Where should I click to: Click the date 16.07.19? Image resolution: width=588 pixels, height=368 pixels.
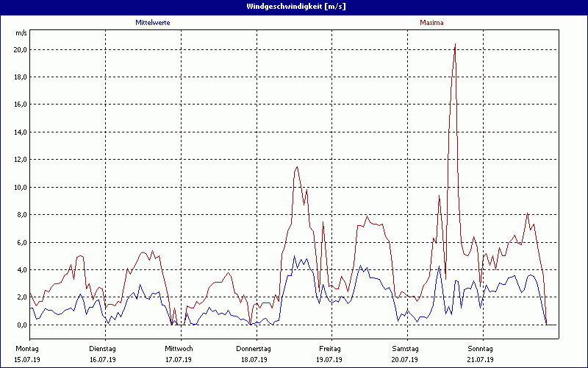[x=103, y=360]
